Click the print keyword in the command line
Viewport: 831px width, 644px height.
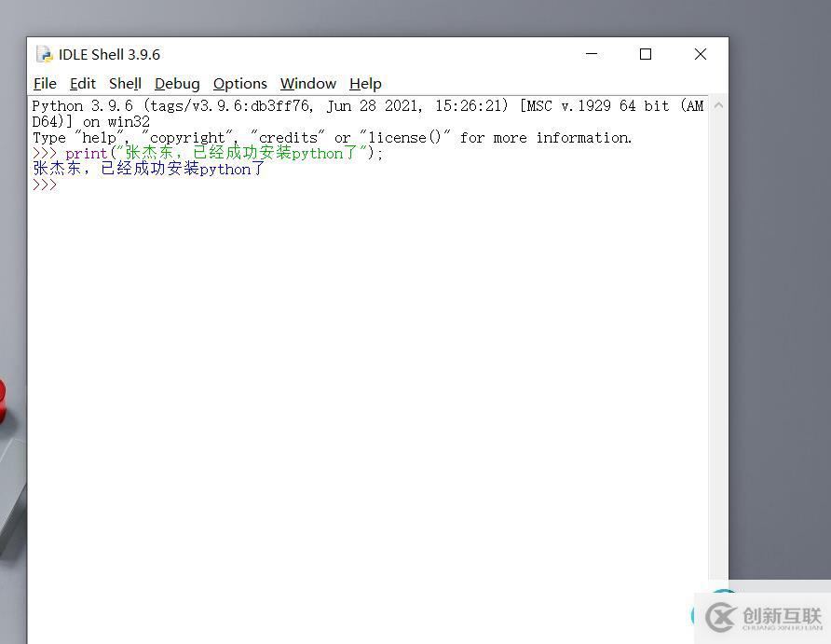click(x=87, y=154)
